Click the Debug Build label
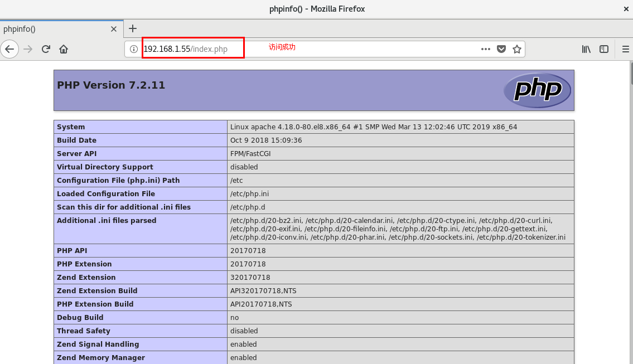The height and width of the screenshot is (364, 633). point(80,317)
